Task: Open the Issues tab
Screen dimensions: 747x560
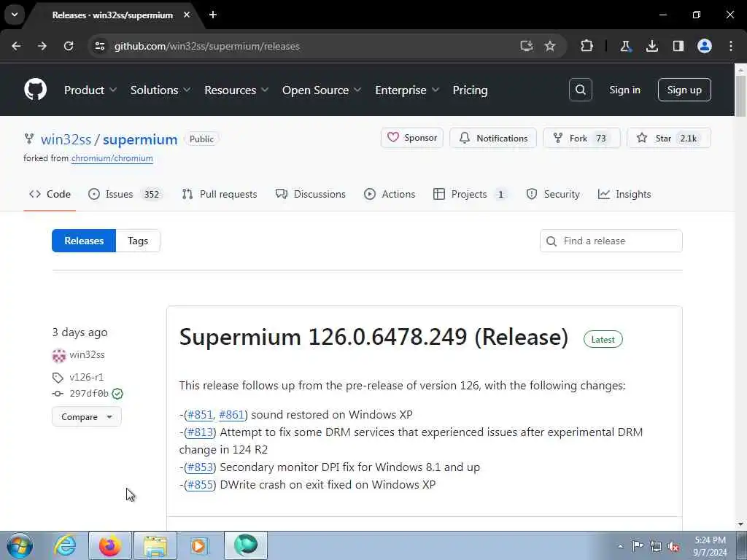Action: click(x=125, y=194)
